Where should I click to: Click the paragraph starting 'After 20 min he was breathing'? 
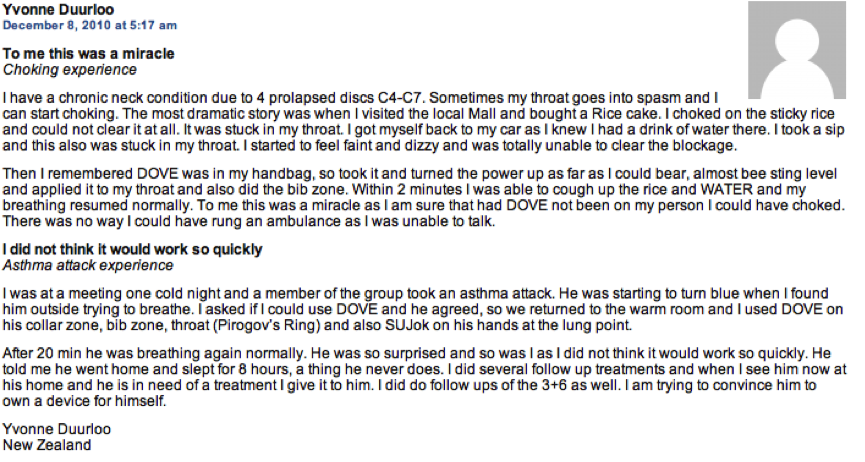(x=424, y=377)
